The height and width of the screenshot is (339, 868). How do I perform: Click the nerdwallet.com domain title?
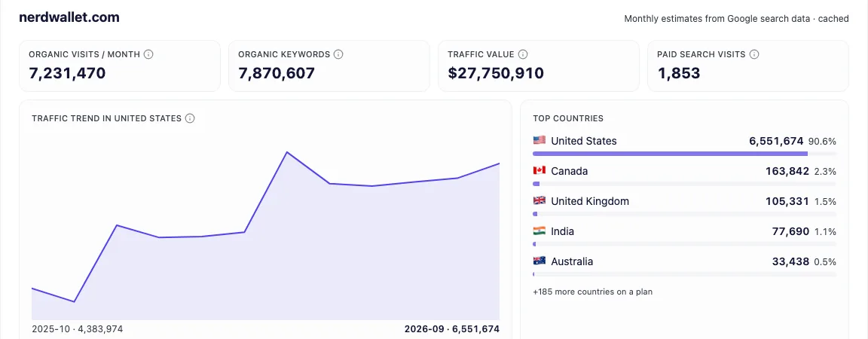[x=69, y=17]
